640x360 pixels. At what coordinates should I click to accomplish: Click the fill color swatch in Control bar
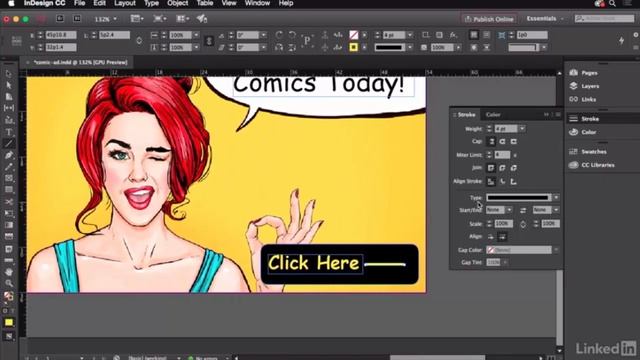pos(353,35)
